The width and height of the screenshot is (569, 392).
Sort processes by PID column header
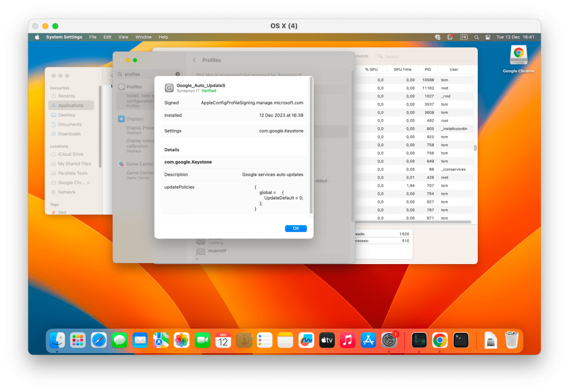pos(427,70)
